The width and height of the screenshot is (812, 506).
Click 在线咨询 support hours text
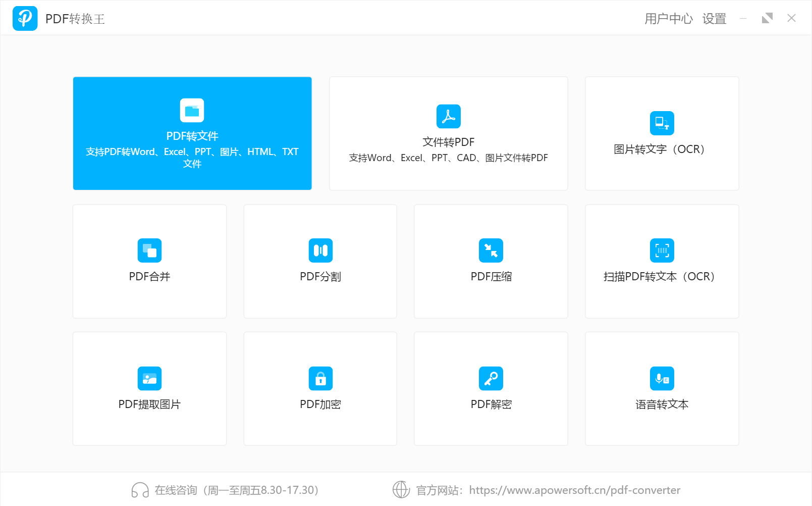tap(237, 490)
